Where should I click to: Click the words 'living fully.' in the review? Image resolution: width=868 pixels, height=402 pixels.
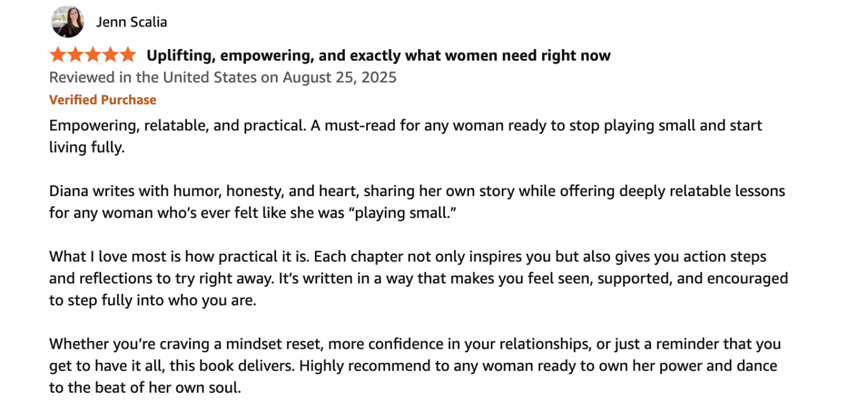coord(87,147)
